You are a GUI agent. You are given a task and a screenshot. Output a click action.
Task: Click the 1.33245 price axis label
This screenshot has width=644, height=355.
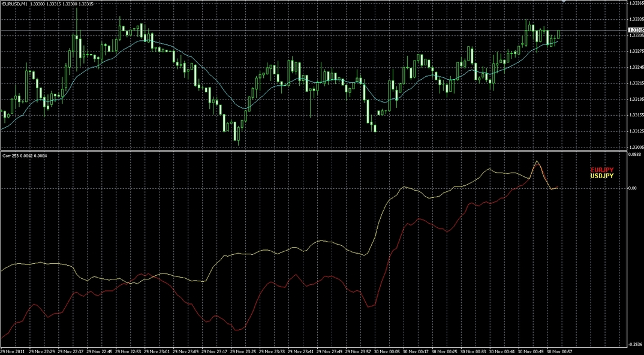pos(636,67)
